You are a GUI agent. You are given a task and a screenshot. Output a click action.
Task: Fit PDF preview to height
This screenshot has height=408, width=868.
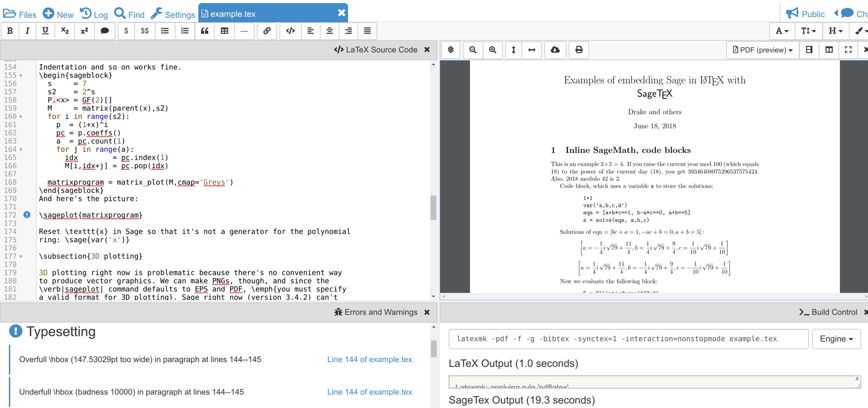pos(513,50)
